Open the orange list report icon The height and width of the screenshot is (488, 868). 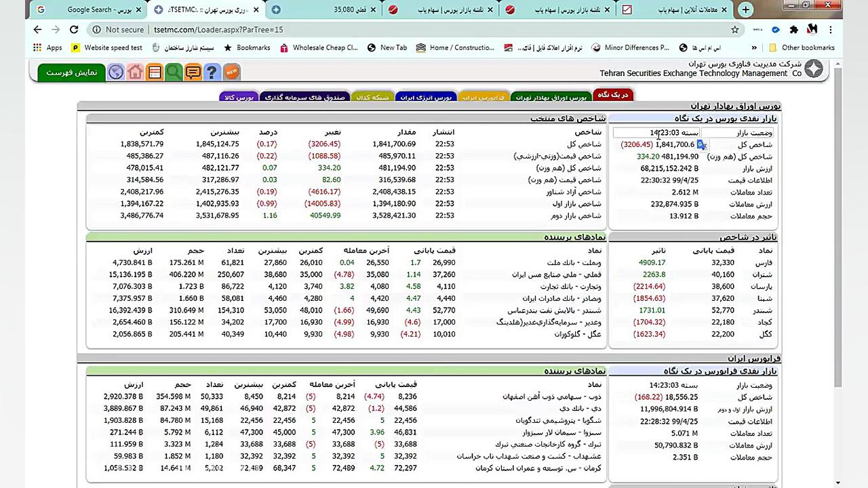tap(155, 72)
